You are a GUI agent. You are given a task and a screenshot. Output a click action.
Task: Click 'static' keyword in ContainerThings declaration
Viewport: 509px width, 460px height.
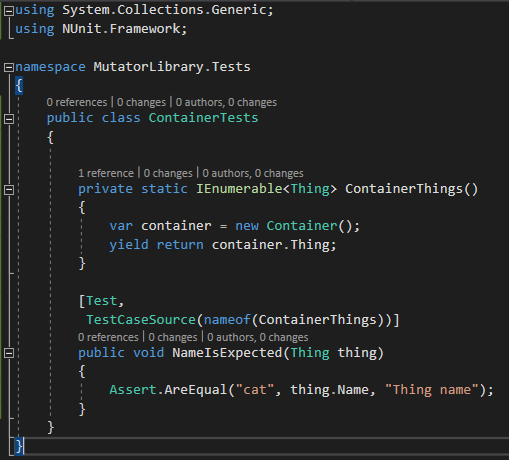pyautogui.click(x=164, y=189)
